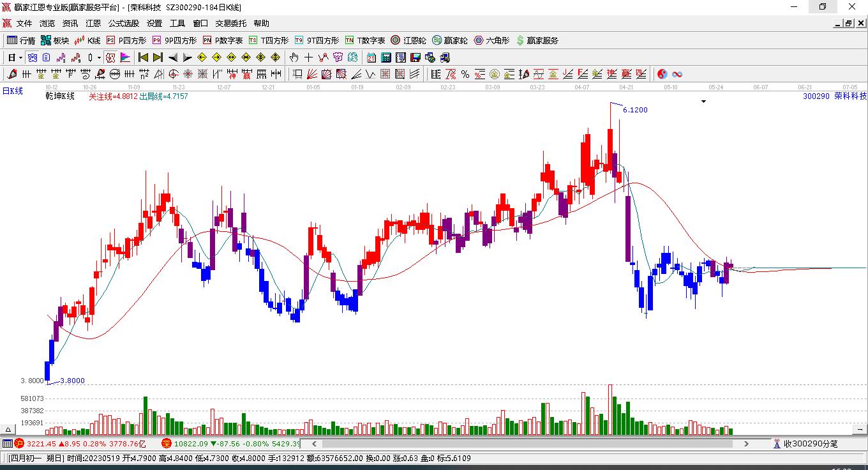Viewport: 868px width, 470px height.
Task: Open the 工具 menu
Action: pyautogui.click(x=177, y=24)
